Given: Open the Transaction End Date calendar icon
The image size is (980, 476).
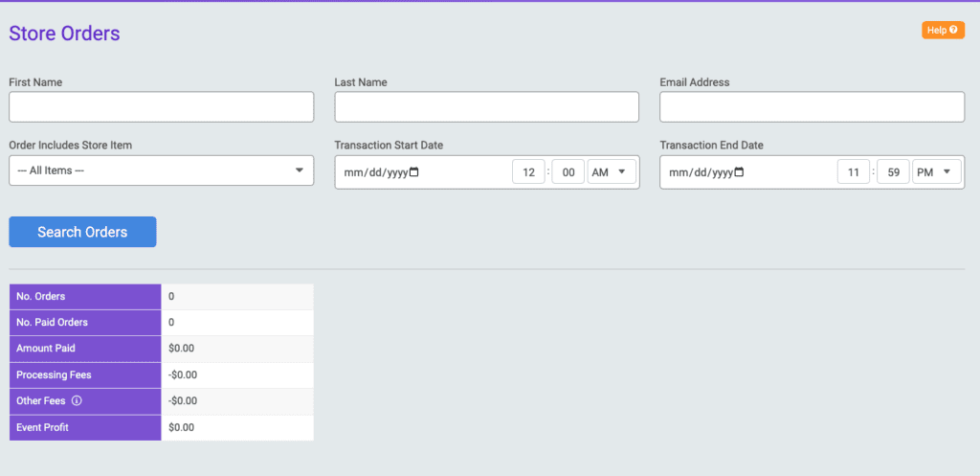Looking at the screenshot, I should [740, 172].
